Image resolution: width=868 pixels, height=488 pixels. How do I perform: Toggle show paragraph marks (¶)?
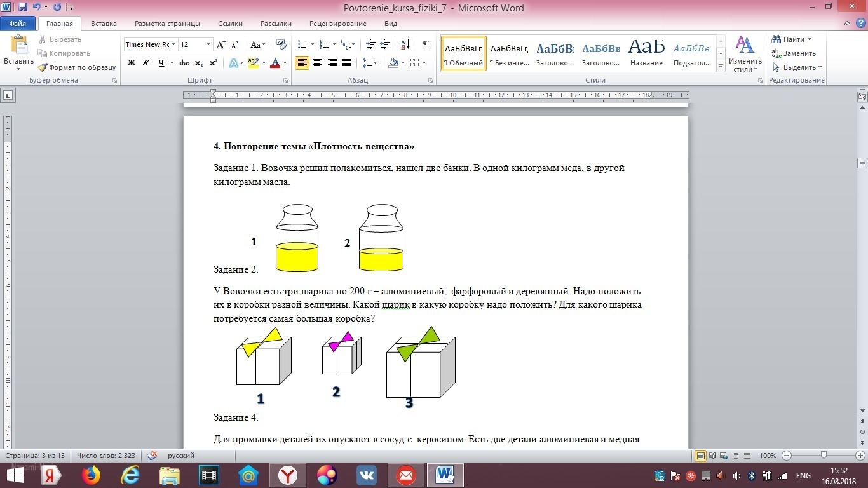click(x=426, y=44)
